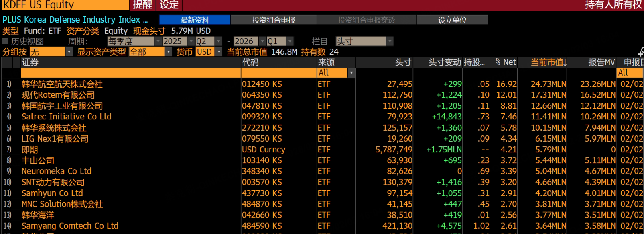The image size is (644, 234).
Task: Open the 每季度 period dropdown
Action: point(158,41)
